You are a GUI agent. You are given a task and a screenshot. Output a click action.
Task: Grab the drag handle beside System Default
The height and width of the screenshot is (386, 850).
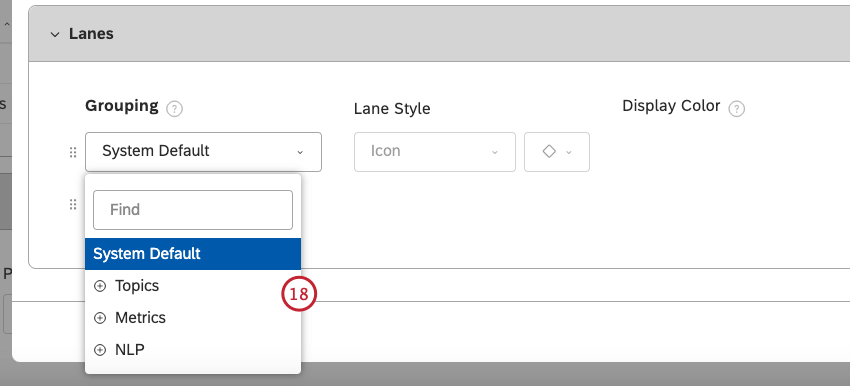pyautogui.click(x=73, y=152)
